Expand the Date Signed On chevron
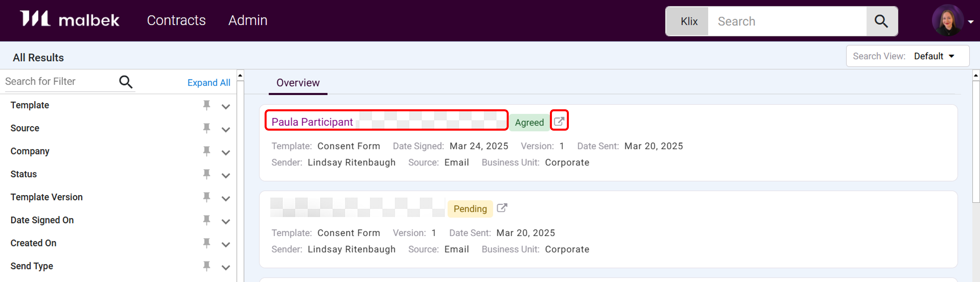Screen dimensions: 980x282 [x=226, y=222]
